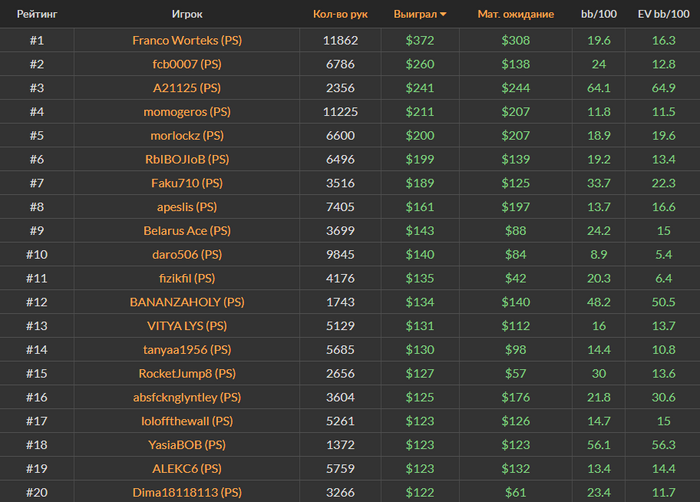The image size is (700, 502).
Task: Click the #1 rank cell
Action: tap(36, 41)
